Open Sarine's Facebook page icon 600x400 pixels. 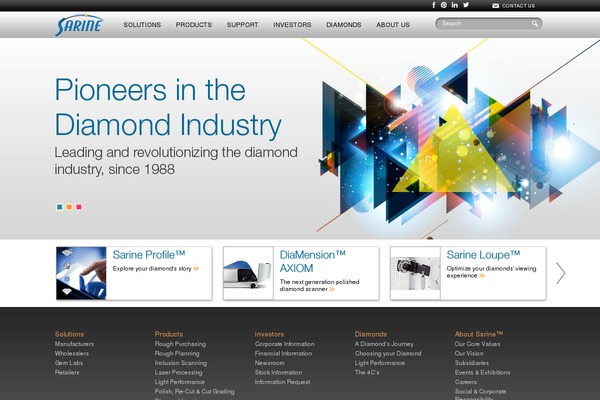[x=434, y=5]
